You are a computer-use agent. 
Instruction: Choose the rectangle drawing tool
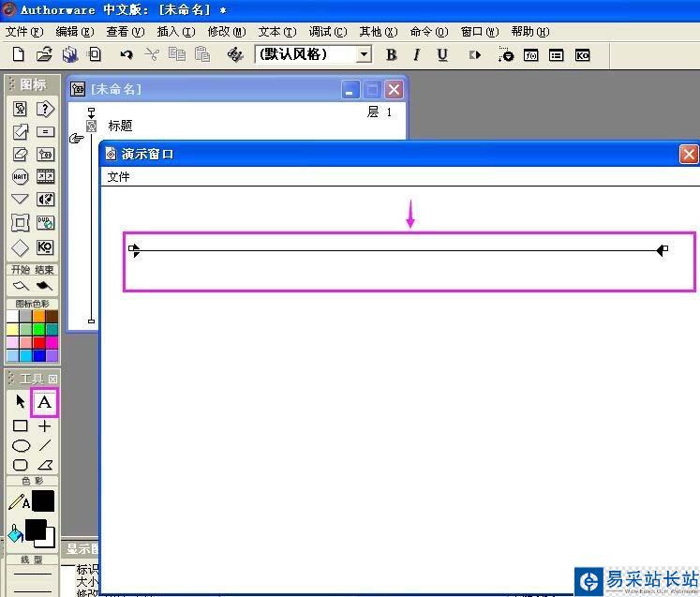[x=20, y=425]
